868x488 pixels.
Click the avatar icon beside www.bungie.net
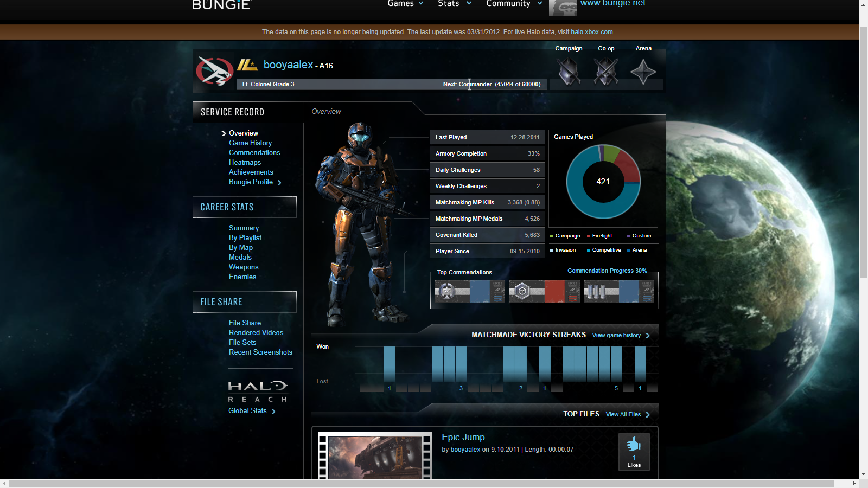[x=563, y=8]
